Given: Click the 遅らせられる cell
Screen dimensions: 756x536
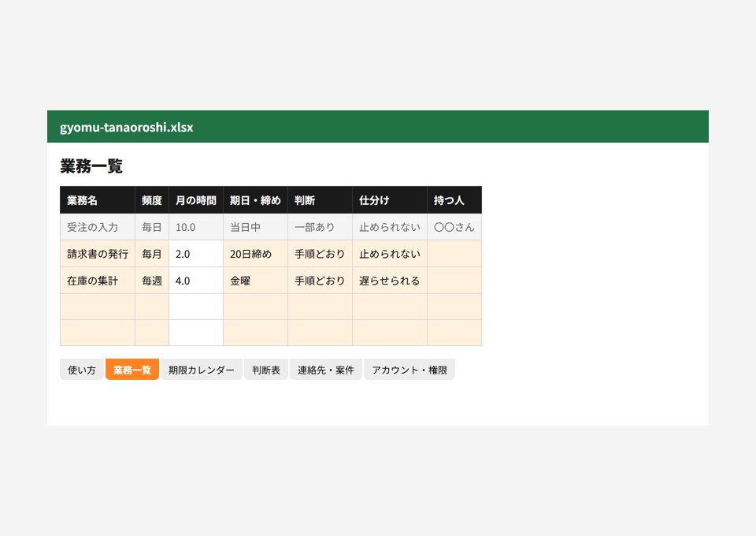Looking at the screenshot, I should pyautogui.click(x=390, y=281).
